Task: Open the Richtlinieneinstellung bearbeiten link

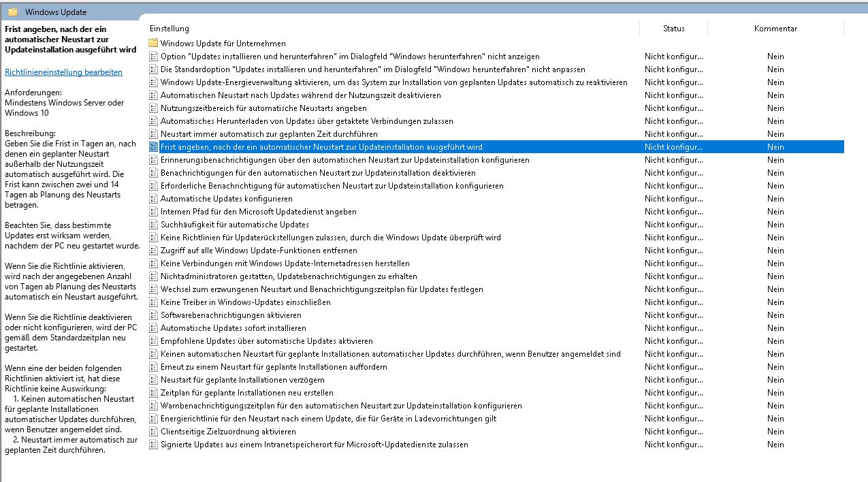Action: coord(63,71)
